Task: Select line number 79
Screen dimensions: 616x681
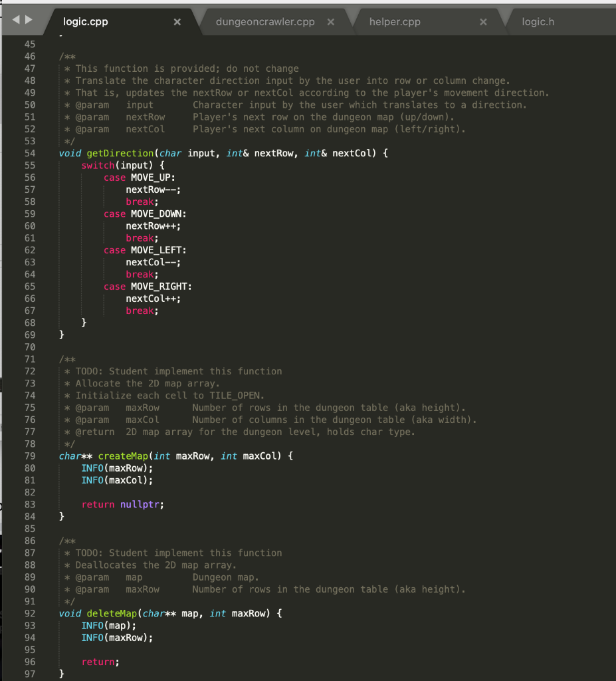Action: [30, 456]
